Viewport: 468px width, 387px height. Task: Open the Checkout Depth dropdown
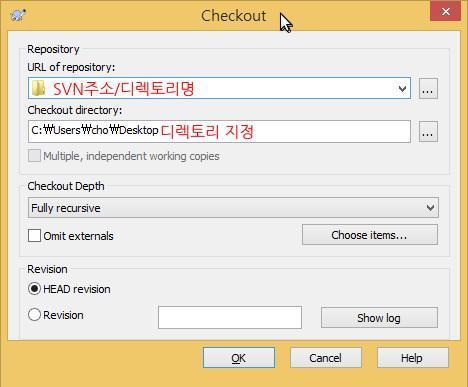233,208
